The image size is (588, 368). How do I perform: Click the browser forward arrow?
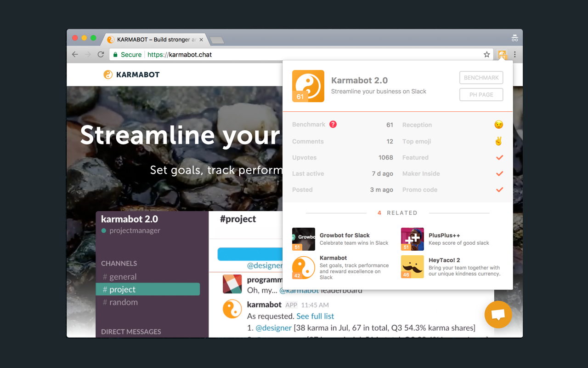click(88, 54)
